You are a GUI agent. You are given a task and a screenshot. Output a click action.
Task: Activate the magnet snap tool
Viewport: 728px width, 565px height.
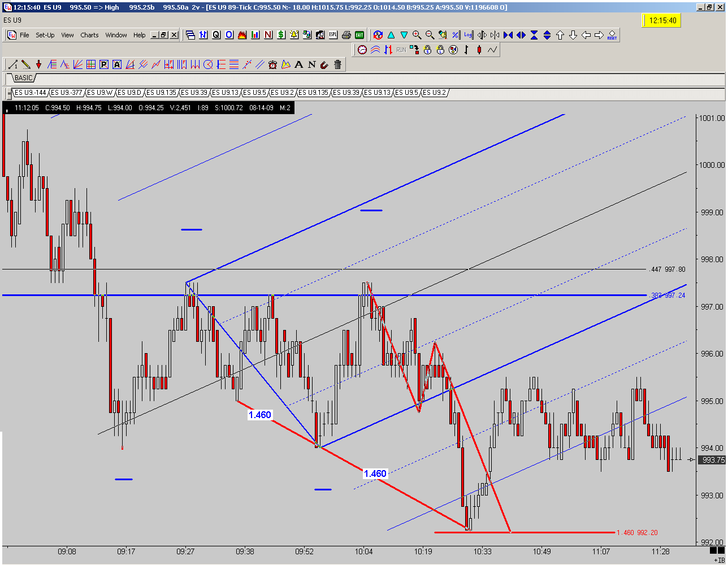pyautogui.click(x=324, y=64)
